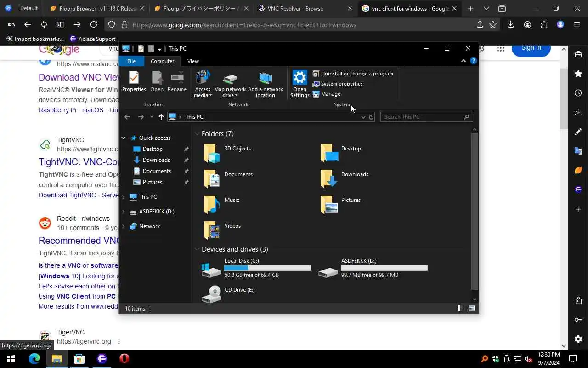Viewport: 588px width, 368px height.
Task: Select Local Disk (C:) drive
Action: coord(256,268)
